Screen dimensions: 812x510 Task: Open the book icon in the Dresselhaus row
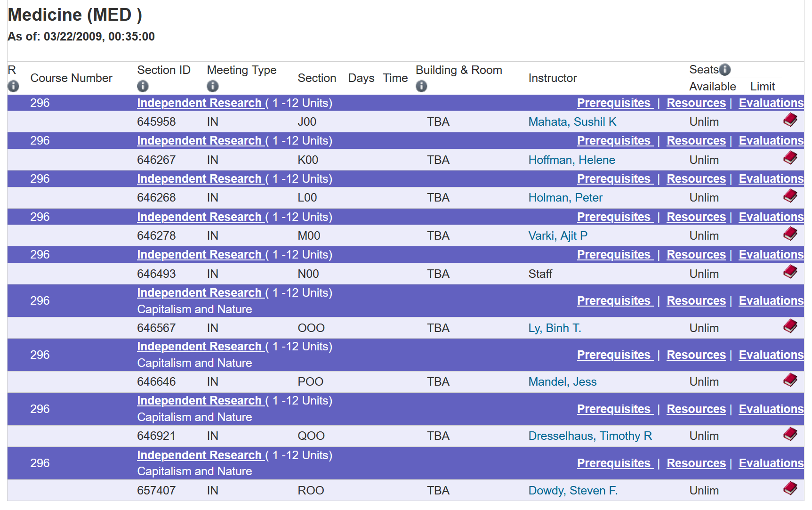tap(790, 434)
